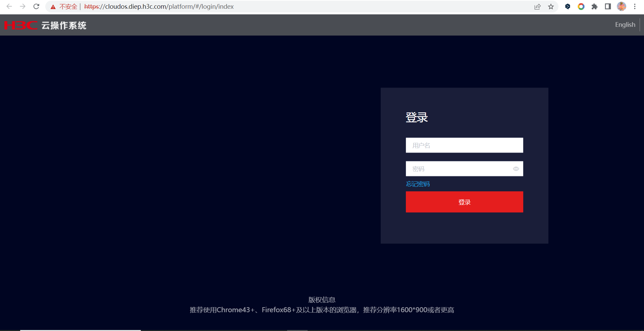Toggle password visibility eye icon
The image size is (644, 331).
click(516, 169)
